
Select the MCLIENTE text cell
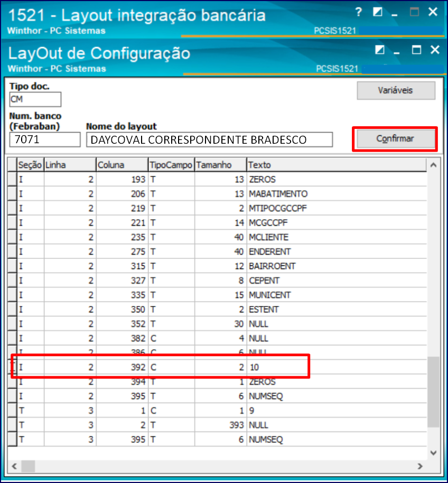[x=337, y=237]
